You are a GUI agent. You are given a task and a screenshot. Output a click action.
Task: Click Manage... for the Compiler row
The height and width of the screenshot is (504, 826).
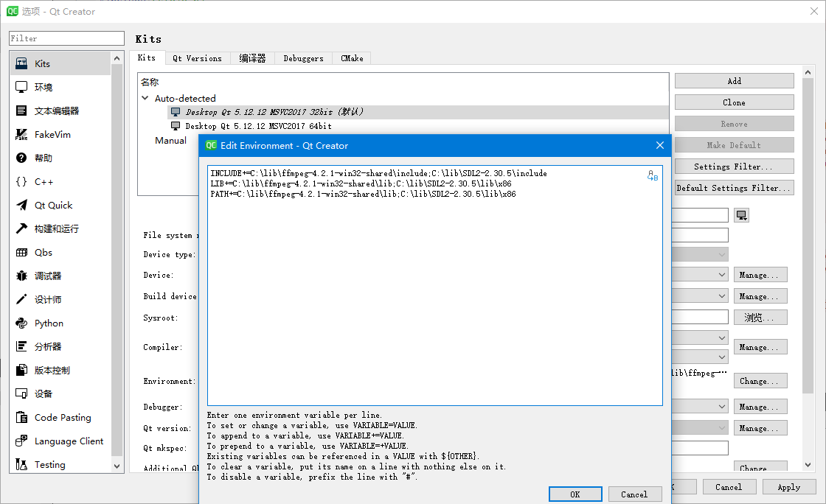point(760,347)
